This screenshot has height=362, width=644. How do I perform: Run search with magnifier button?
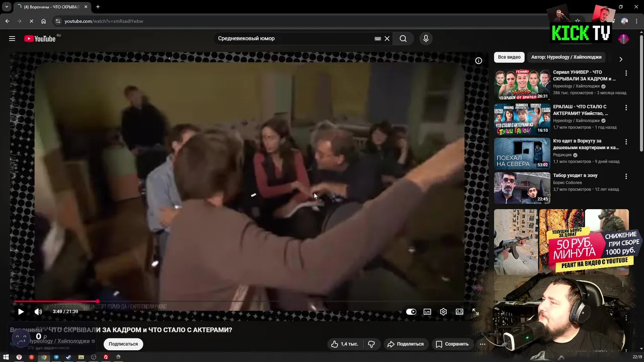(x=403, y=39)
